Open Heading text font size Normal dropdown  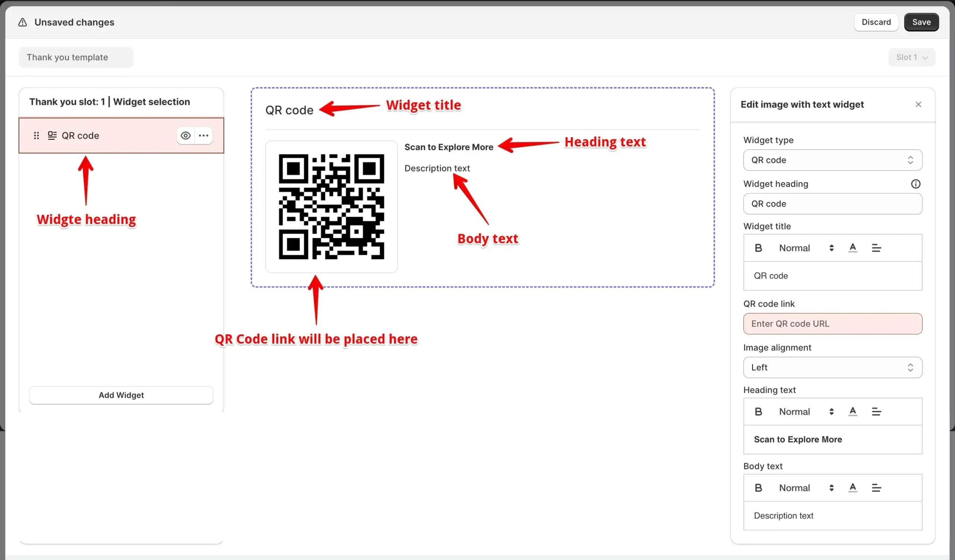click(x=806, y=412)
